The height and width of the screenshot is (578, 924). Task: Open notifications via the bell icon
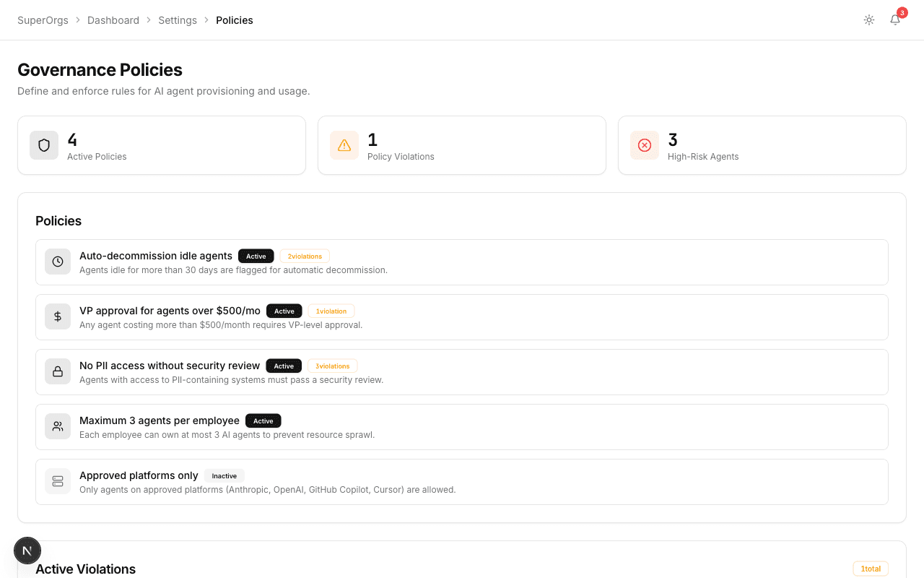pos(894,20)
